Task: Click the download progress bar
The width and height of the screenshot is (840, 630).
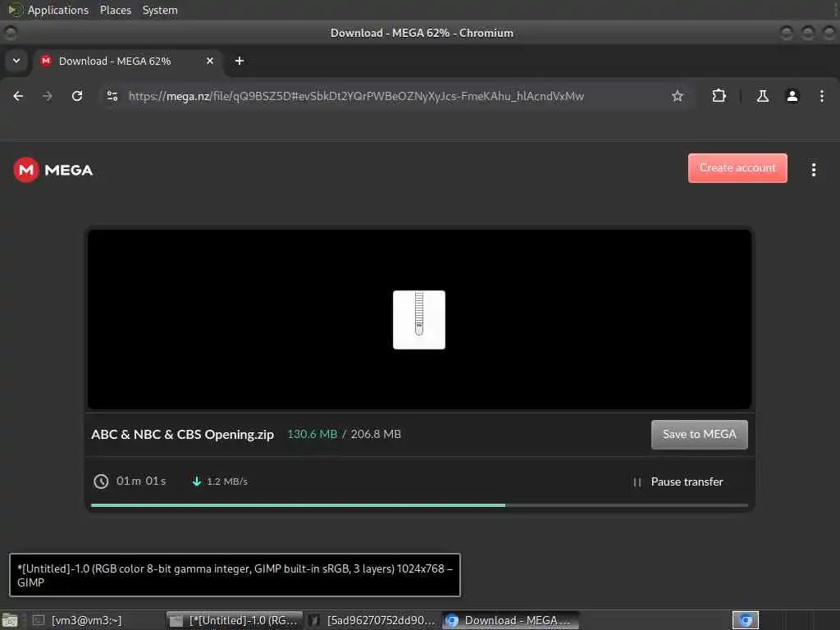Action: tap(419, 505)
